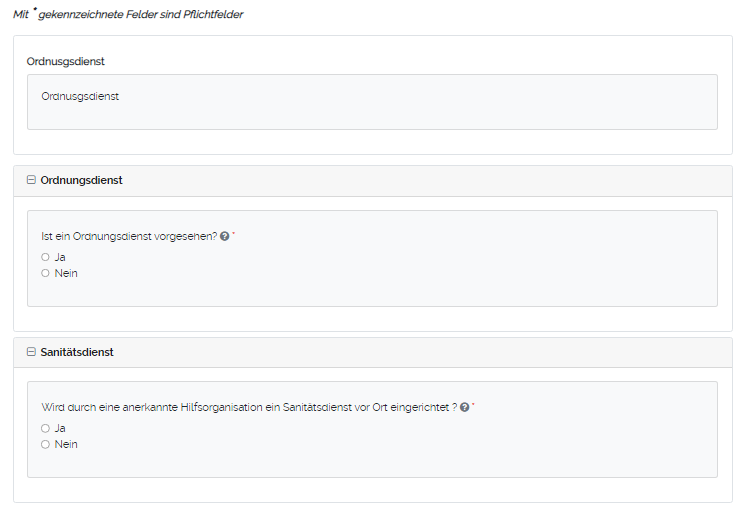Viewport: 739px width, 507px height.
Task: Select 'Nein' radio for Ordnungsdienst vorgesehen
Action: 45,273
